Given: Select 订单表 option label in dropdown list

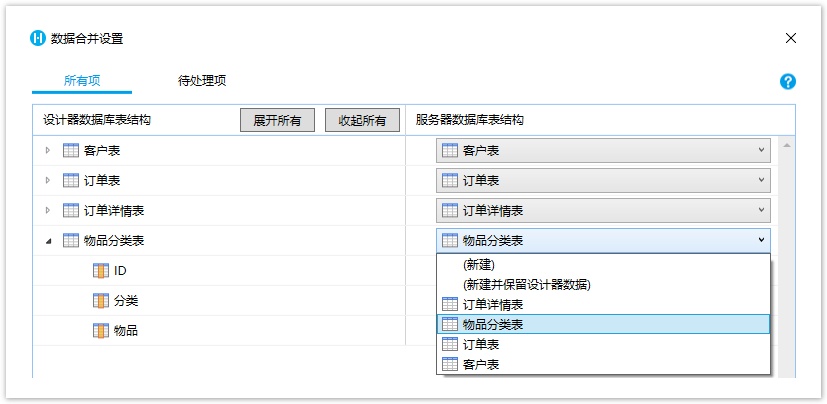Looking at the screenshot, I should click(x=480, y=345).
